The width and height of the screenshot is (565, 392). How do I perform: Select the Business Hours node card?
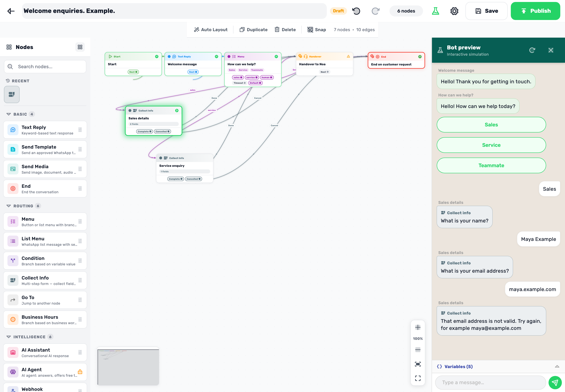(45, 319)
